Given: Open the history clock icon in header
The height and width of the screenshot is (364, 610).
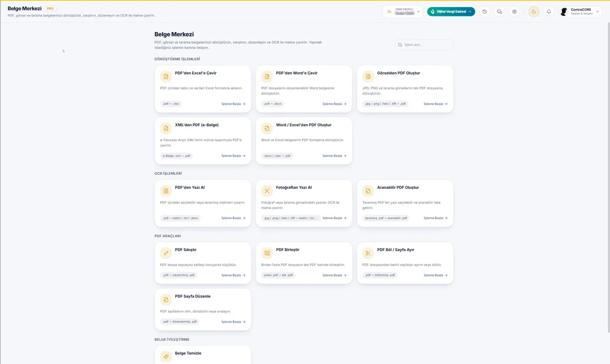Looking at the screenshot, I should point(485,11).
